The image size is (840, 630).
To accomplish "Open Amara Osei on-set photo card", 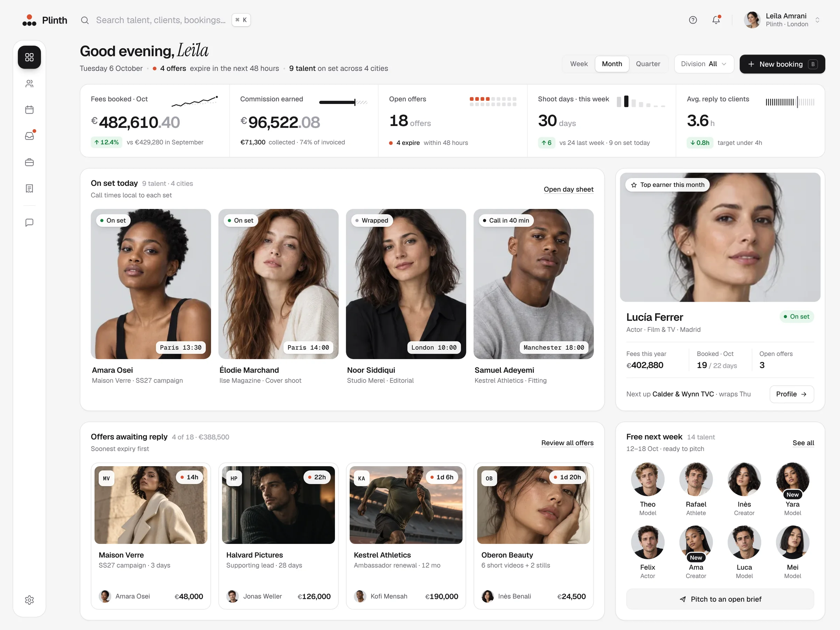I will click(x=151, y=283).
